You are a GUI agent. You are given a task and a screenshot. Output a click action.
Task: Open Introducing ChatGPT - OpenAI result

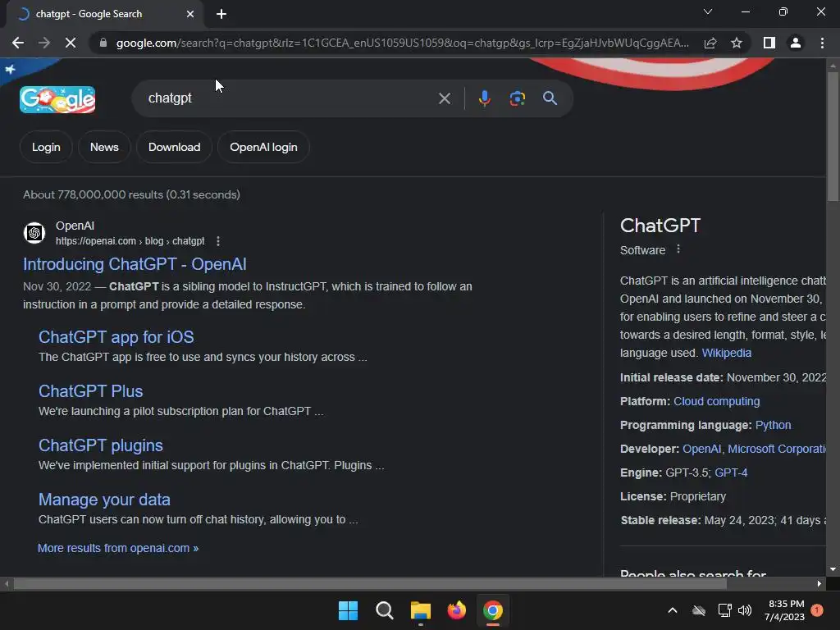tap(135, 264)
